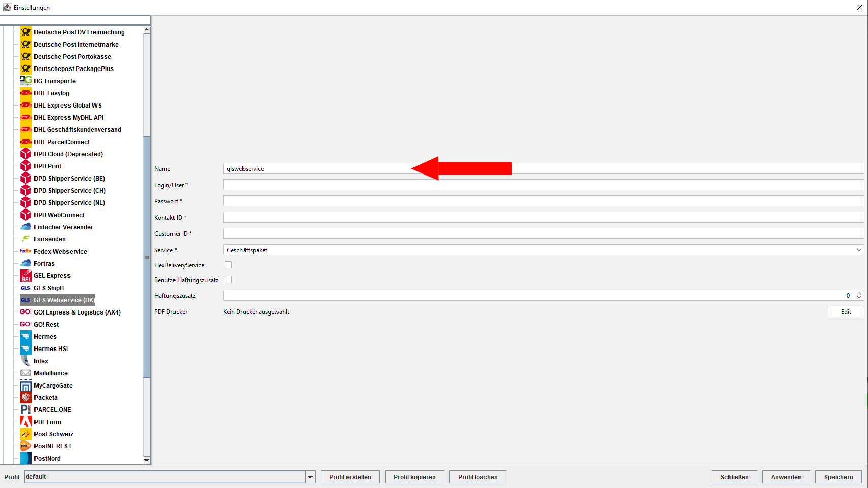868x488 pixels.
Task: Select DPD ShipperService (CH) entry
Action: (x=70, y=190)
